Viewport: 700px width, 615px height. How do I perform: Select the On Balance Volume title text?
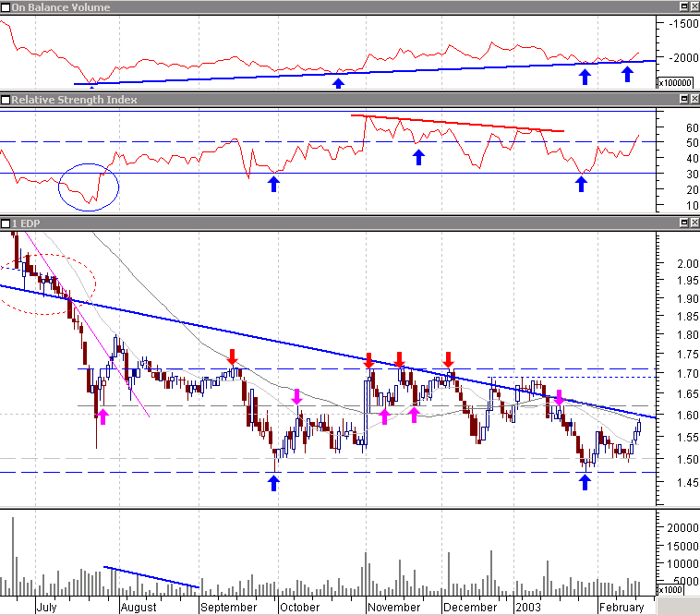pos(61,7)
